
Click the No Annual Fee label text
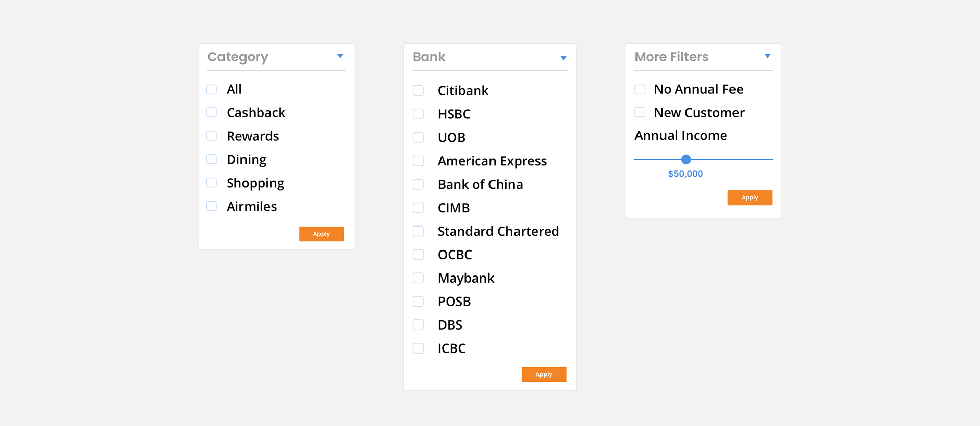pyautogui.click(x=699, y=89)
